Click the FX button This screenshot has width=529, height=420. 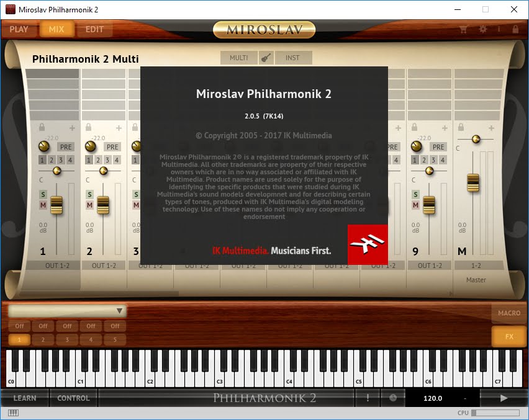coord(509,336)
